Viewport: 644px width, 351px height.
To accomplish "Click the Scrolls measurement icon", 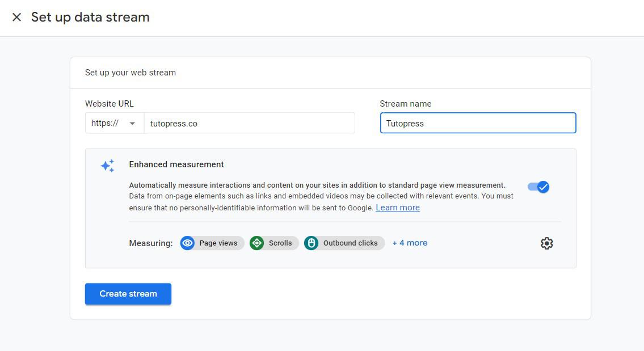I will pyautogui.click(x=257, y=243).
